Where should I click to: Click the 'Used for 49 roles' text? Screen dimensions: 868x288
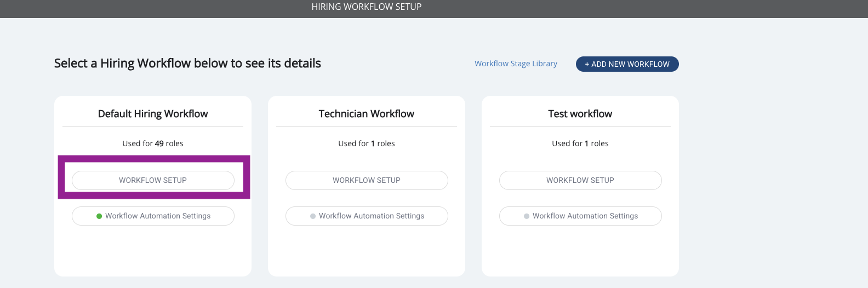pos(153,143)
